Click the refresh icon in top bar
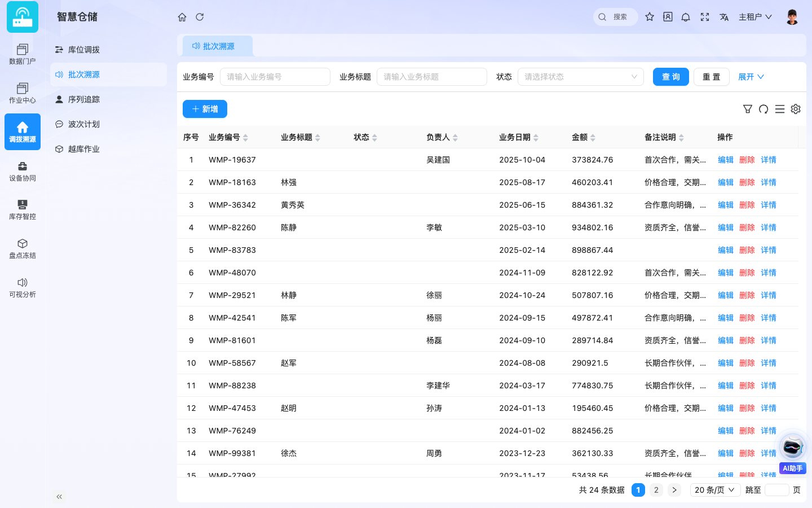Image resolution: width=812 pixels, height=508 pixels. click(x=200, y=17)
